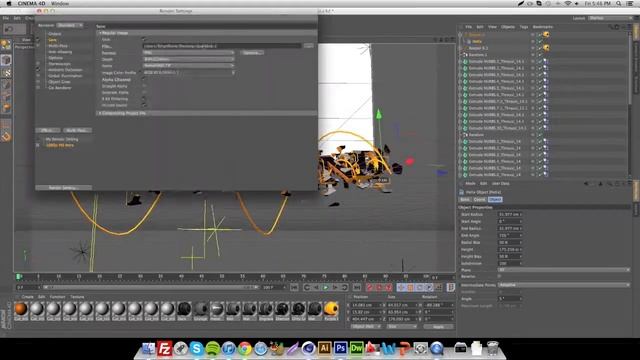Open the Format dropdown

[189, 53]
